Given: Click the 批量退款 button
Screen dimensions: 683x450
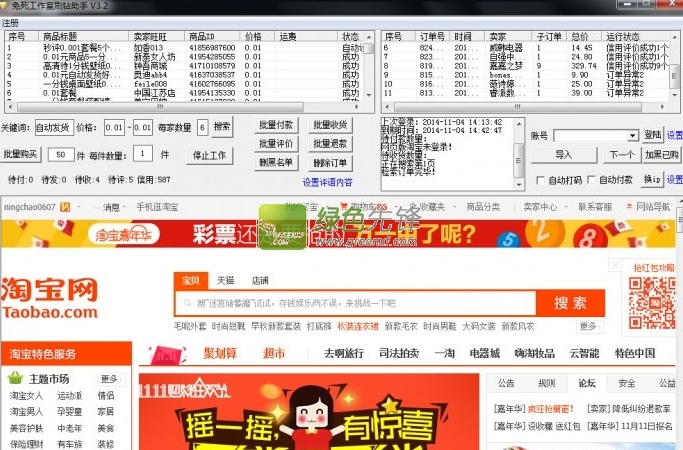Looking at the screenshot, I should pyautogui.click(x=330, y=144).
